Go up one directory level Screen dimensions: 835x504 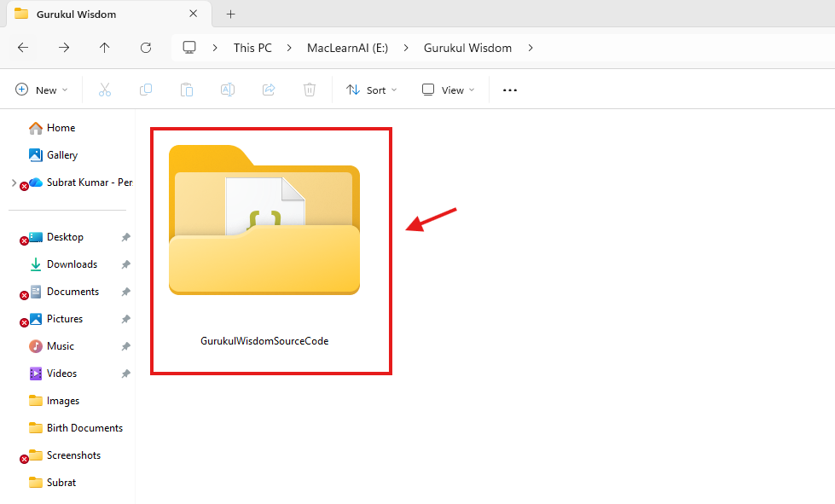point(105,48)
